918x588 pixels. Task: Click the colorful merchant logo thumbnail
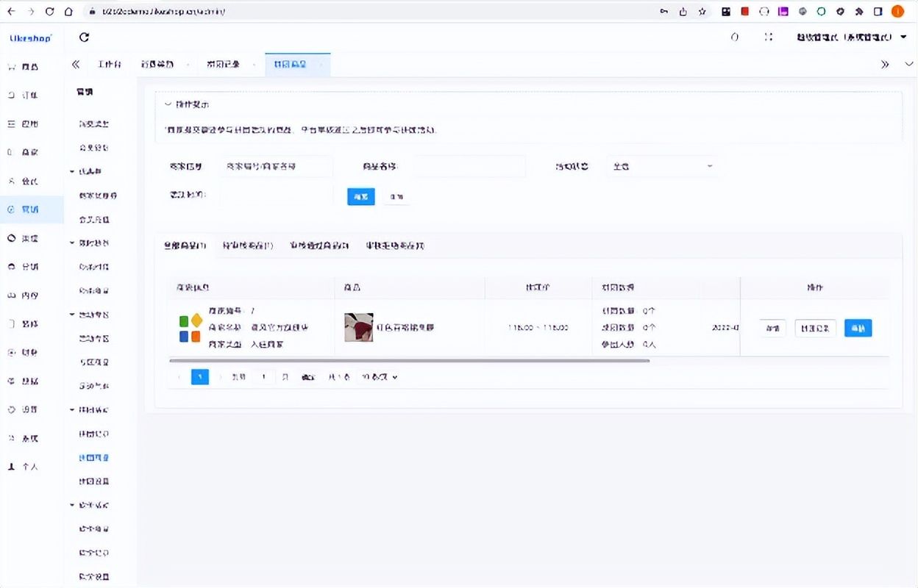[x=191, y=329]
